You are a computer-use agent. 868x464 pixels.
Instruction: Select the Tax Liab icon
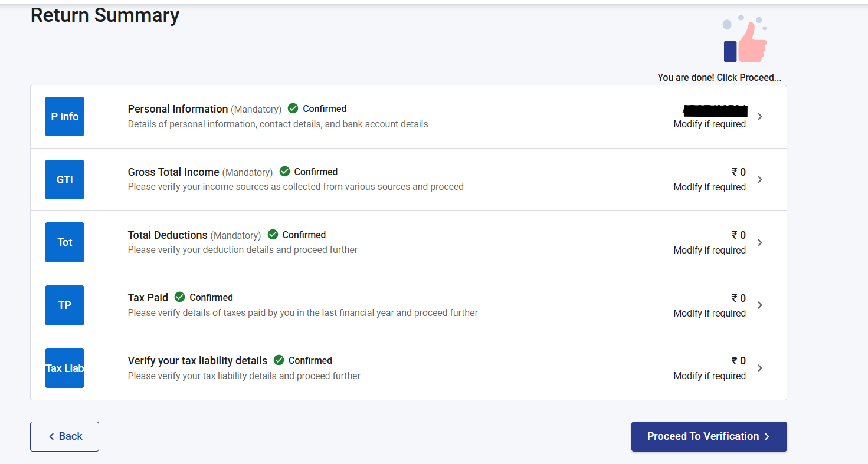[x=64, y=368]
